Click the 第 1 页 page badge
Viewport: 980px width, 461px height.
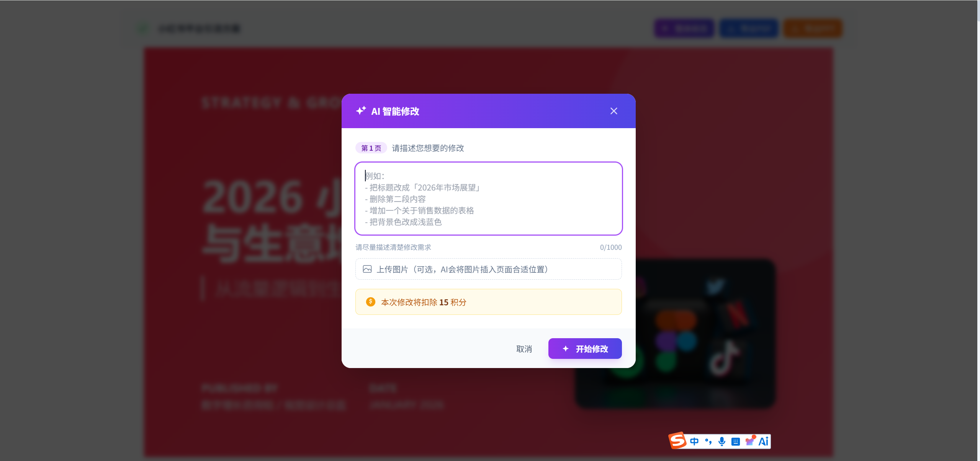(x=371, y=148)
